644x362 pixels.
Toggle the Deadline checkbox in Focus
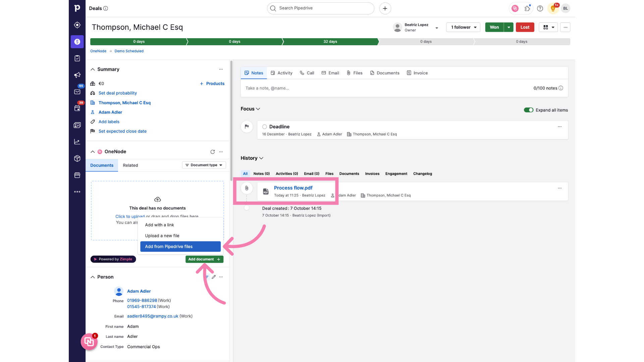[x=265, y=126]
